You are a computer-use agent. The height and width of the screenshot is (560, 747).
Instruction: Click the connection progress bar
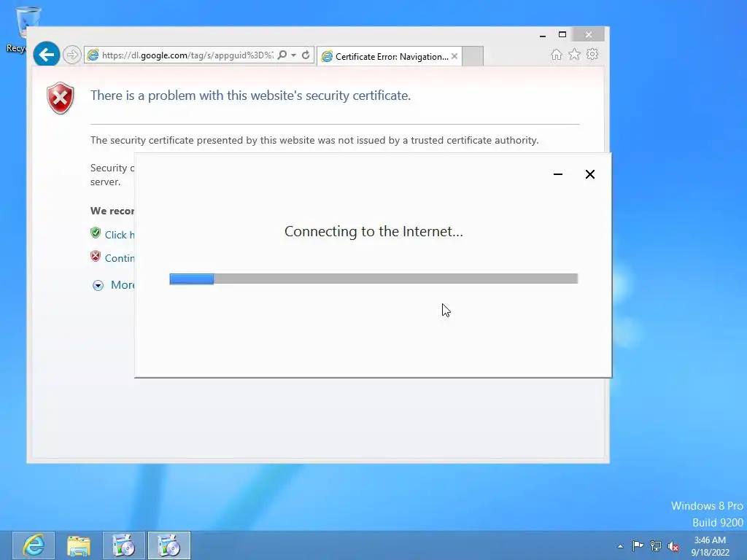(373, 279)
